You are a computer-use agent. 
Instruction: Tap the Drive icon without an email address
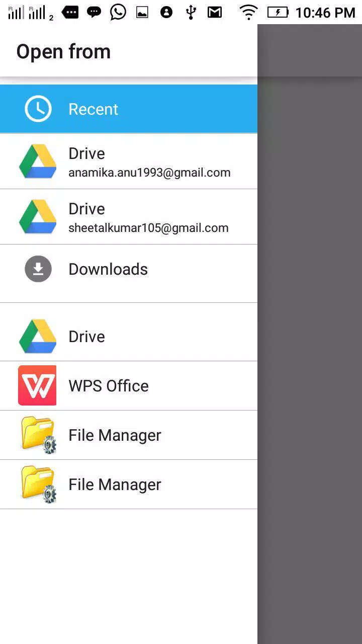point(38,337)
